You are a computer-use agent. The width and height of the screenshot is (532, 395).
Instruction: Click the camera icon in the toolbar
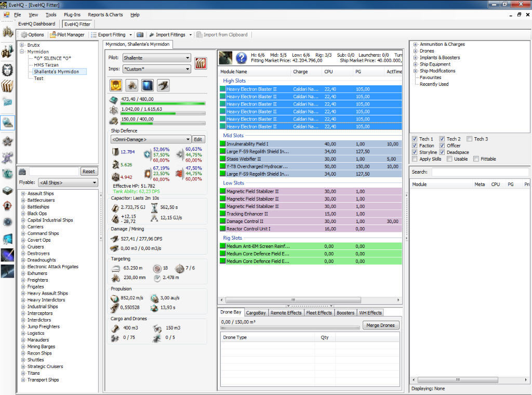click(140, 35)
